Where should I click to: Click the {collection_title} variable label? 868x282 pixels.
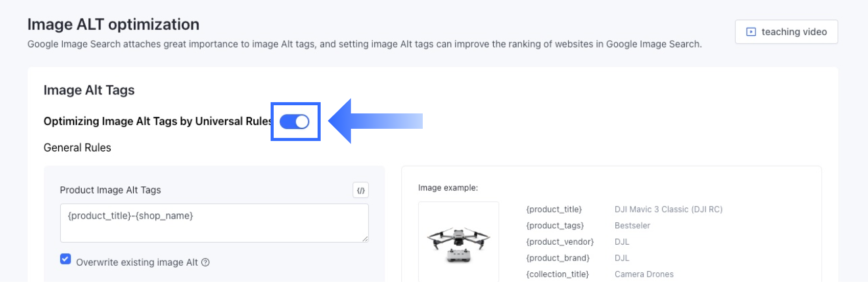pyautogui.click(x=558, y=274)
